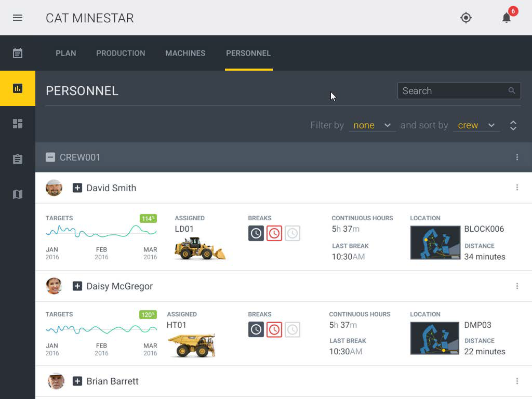Screen dimensions: 532x399
Task: Toggle David Smith's third grey break clock
Action: [x=292, y=233]
